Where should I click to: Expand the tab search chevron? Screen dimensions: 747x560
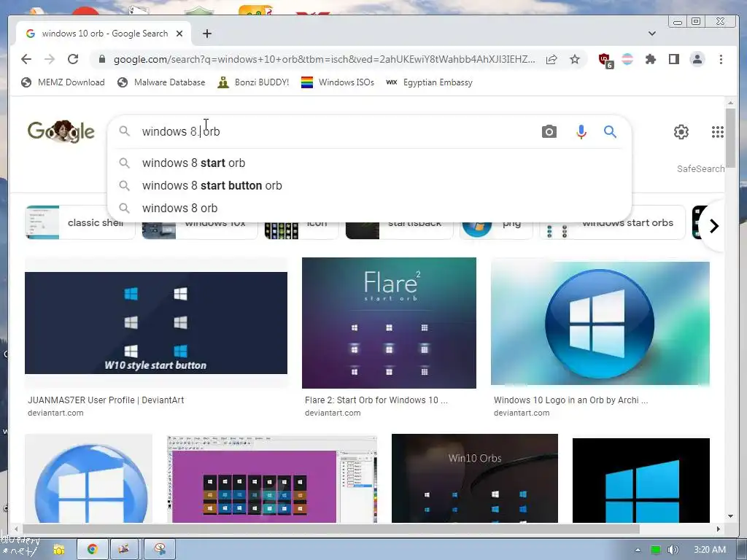pyautogui.click(x=652, y=34)
